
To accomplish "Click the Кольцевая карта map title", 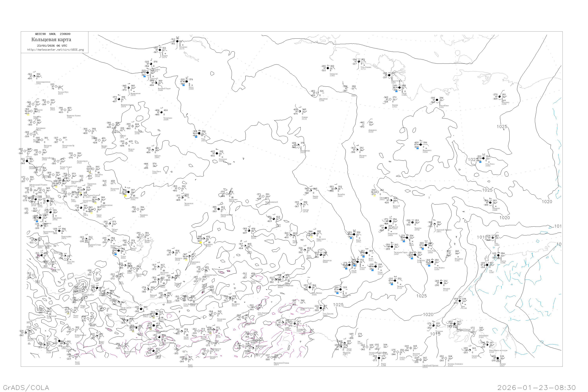I will (x=51, y=40).
